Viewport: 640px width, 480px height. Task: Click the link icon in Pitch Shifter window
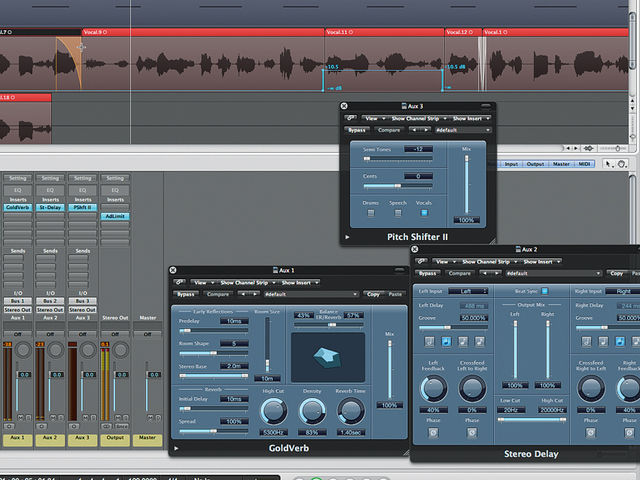pyautogui.click(x=351, y=118)
